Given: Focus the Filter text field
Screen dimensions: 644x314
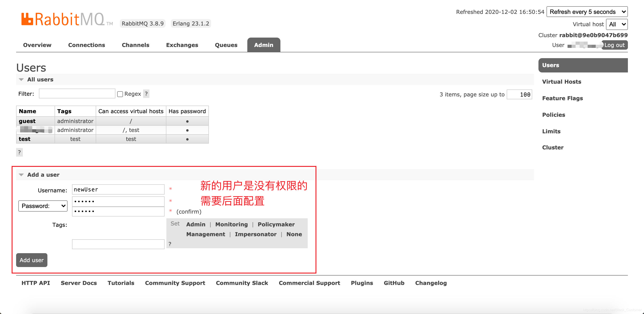Looking at the screenshot, I should click(77, 94).
